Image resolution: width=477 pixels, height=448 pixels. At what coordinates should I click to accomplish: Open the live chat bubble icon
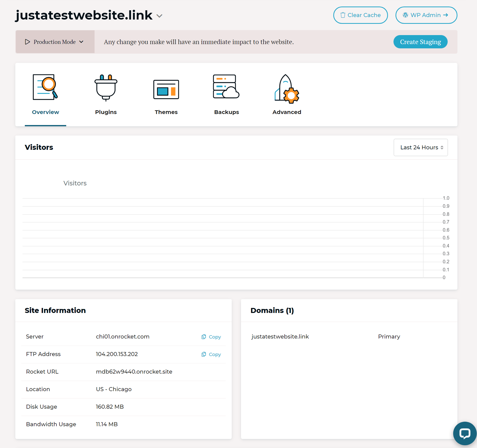[465, 433]
